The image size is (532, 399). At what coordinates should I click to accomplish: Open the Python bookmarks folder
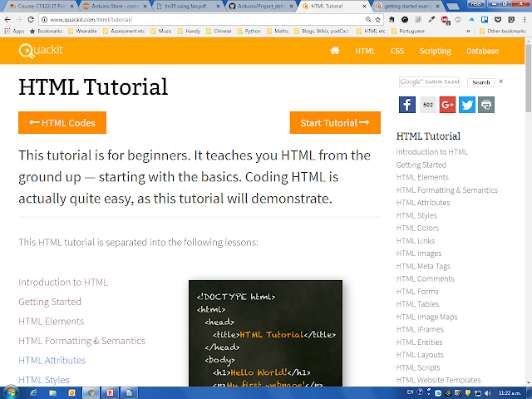[x=249, y=32]
